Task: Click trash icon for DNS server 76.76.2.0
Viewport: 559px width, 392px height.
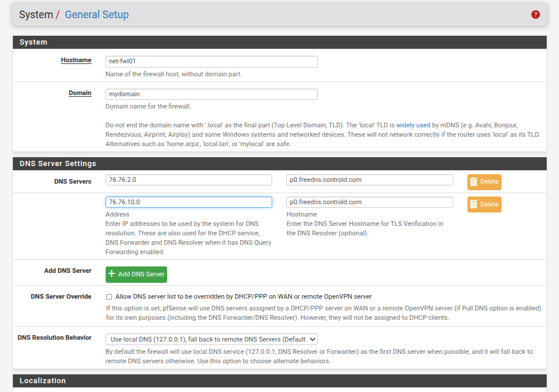Action: click(x=474, y=182)
